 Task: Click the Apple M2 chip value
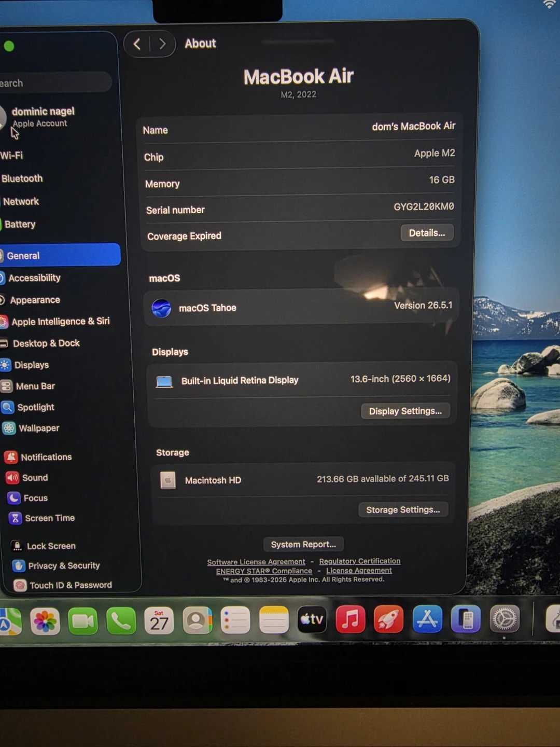pyautogui.click(x=435, y=153)
